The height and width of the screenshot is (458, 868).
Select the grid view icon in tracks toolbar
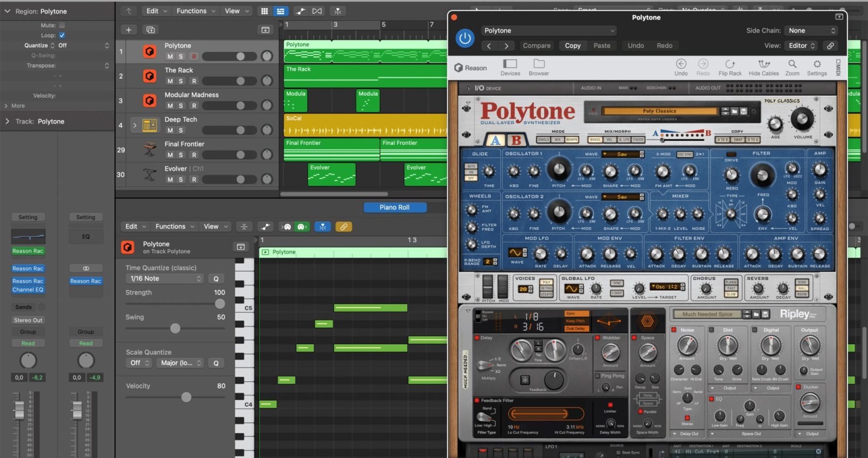pos(264,11)
